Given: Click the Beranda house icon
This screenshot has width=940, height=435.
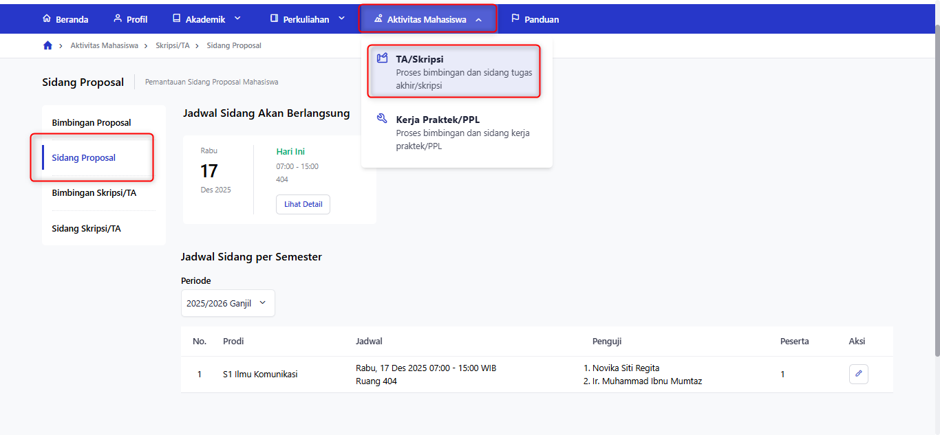Looking at the screenshot, I should pyautogui.click(x=47, y=19).
